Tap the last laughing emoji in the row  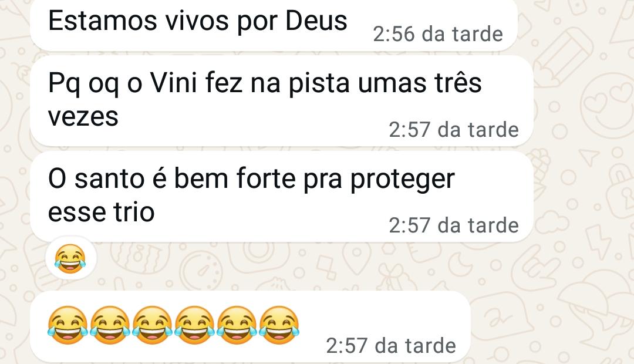[279, 325]
